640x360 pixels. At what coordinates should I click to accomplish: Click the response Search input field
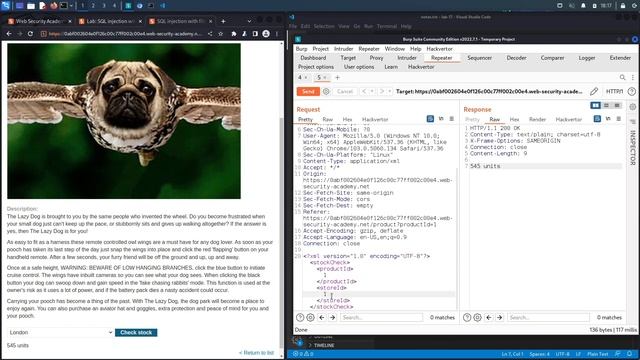pos(548,317)
